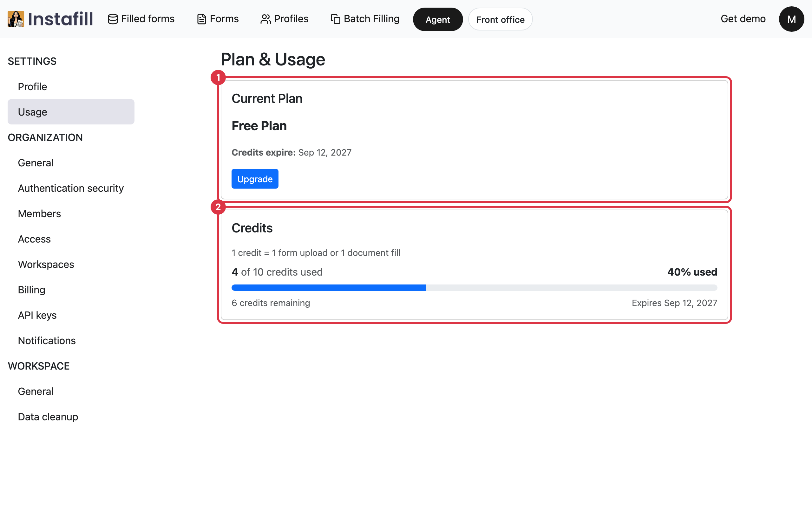Viewport: 812px width, 508px height.
Task: Click the Instafill logo icon
Action: coord(16,19)
